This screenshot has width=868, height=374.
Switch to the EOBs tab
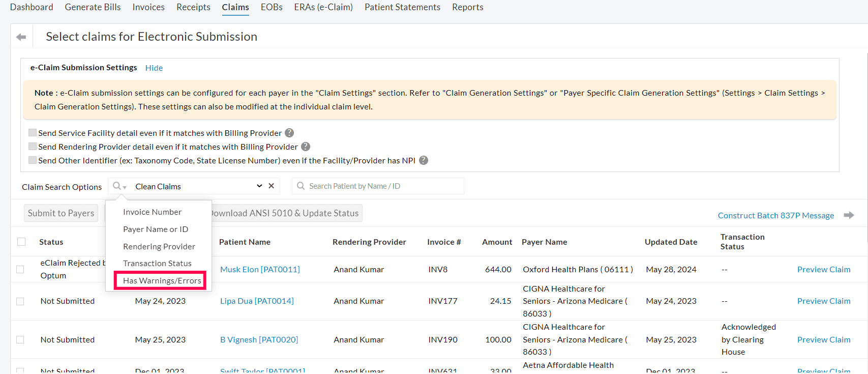point(272,7)
